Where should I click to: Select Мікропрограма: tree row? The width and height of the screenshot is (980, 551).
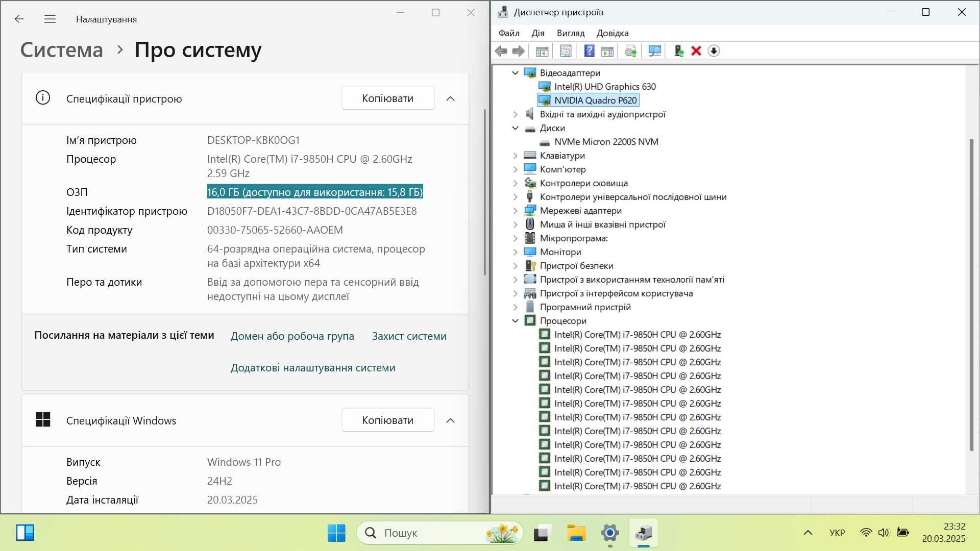574,238
